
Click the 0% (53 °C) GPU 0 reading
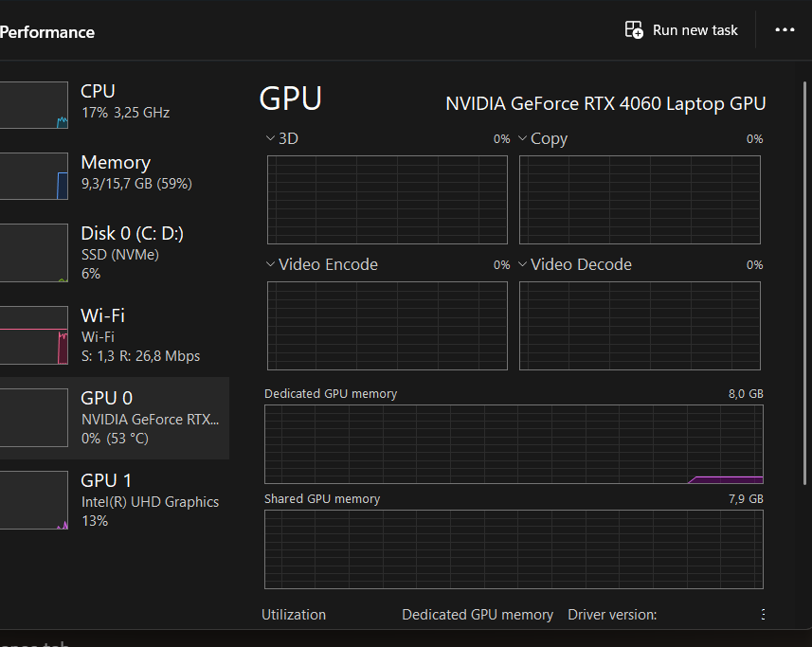tap(115, 439)
